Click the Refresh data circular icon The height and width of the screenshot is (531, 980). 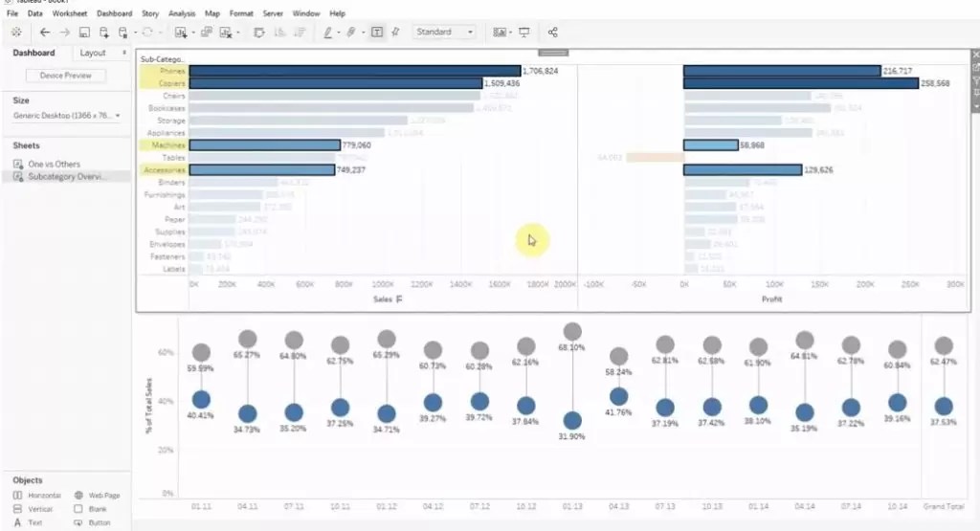(x=147, y=32)
